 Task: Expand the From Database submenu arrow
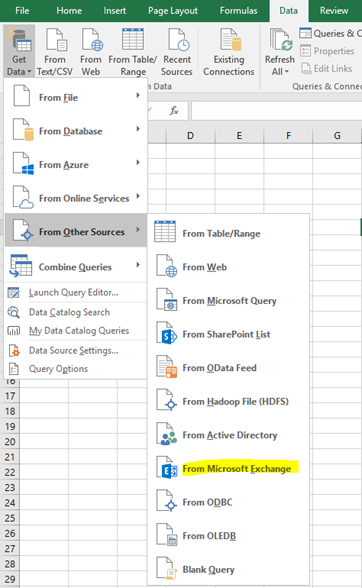click(138, 129)
